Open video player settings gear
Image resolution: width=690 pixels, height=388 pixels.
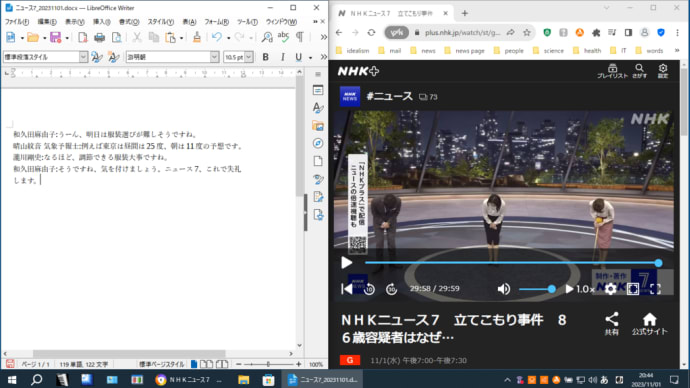coord(610,289)
